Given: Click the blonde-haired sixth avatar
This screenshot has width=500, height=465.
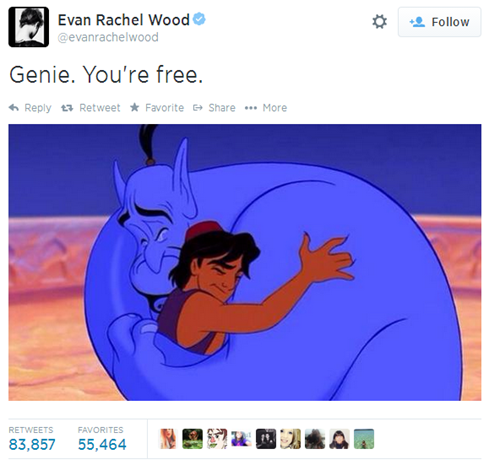Looking at the screenshot, I should [x=290, y=439].
